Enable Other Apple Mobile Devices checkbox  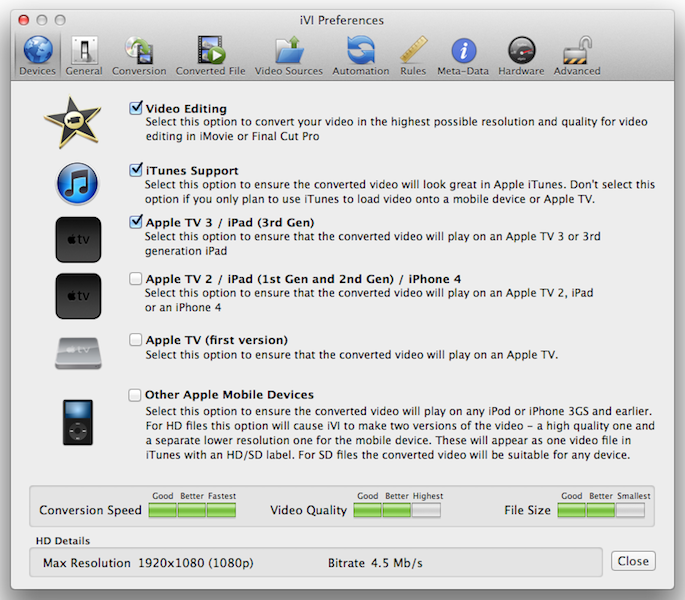[136, 395]
